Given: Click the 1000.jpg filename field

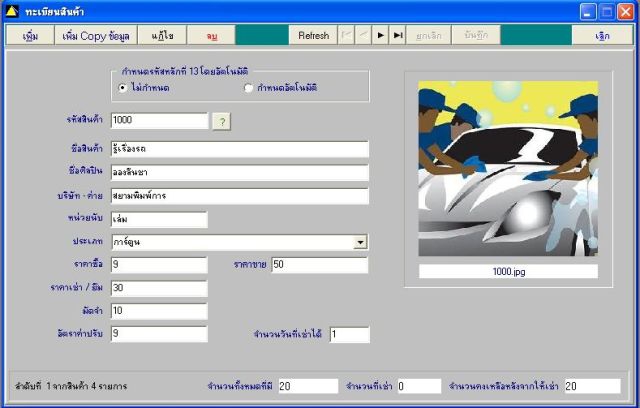Looking at the screenshot, I should [509, 271].
